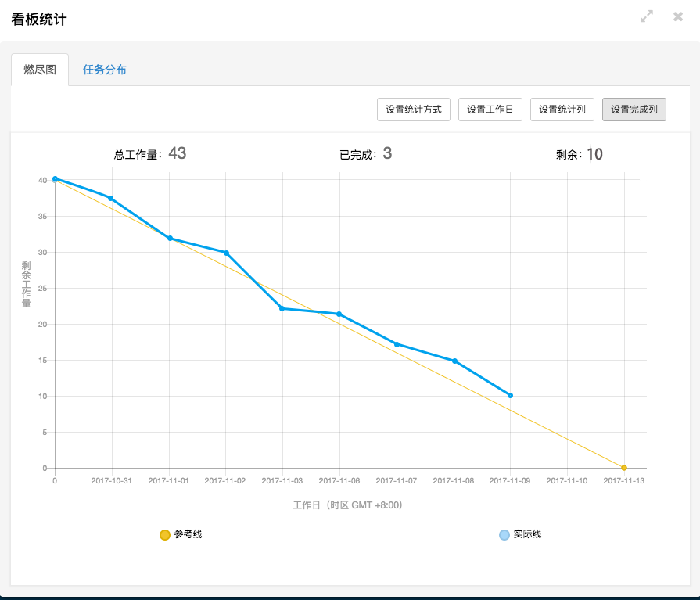Click the 参考线 legend label text
Viewport: 700px width, 600px height.
(188, 534)
